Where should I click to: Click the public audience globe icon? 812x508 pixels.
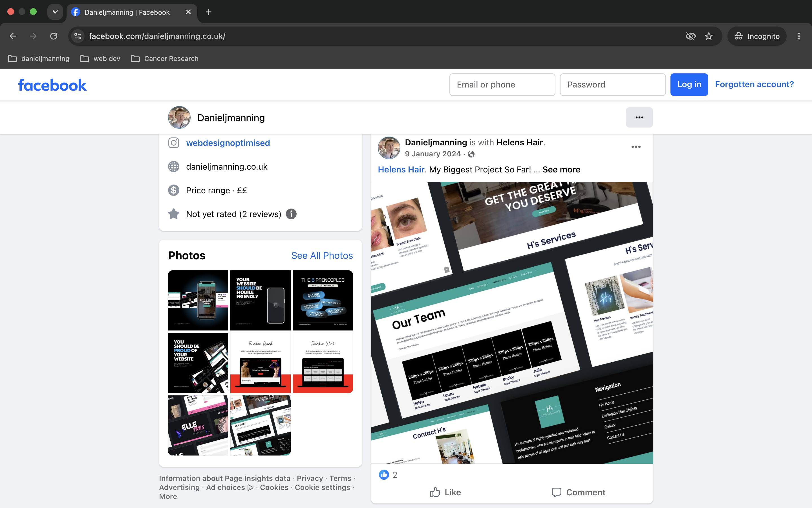point(471,154)
